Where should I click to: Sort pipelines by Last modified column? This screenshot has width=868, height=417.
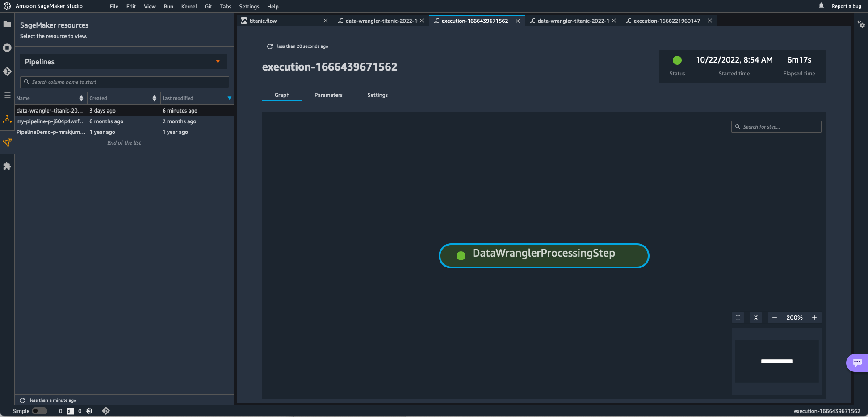pos(197,98)
